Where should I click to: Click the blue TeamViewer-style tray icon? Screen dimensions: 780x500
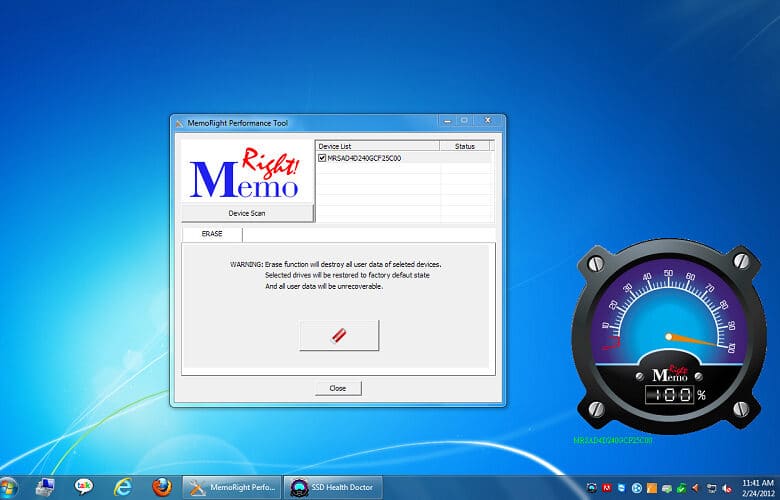(621, 488)
